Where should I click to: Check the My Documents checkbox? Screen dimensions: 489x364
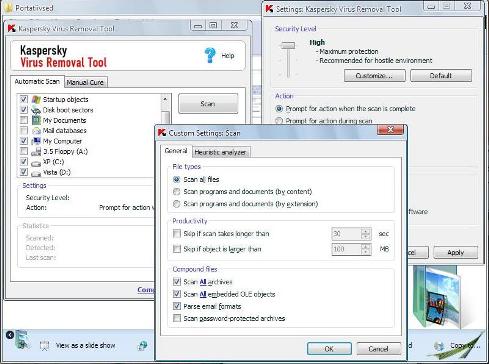24,120
